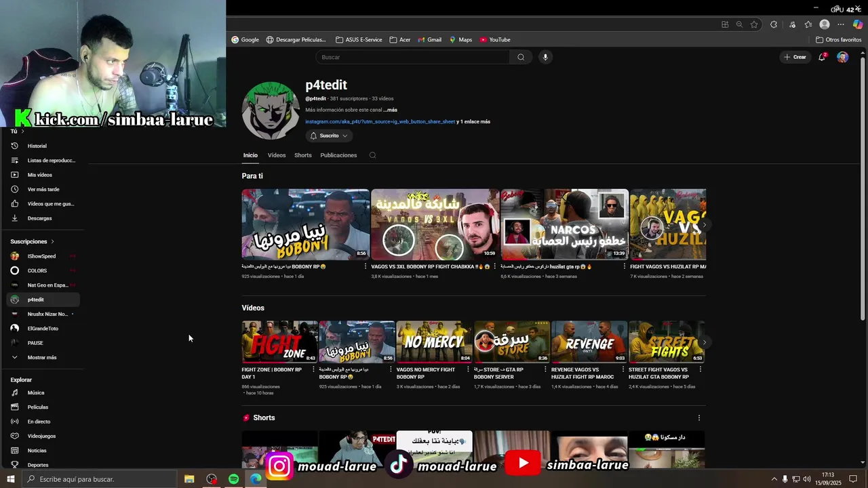Open Ver más tarde list
The width and height of the screenshot is (868, 488).
(x=43, y=189)
